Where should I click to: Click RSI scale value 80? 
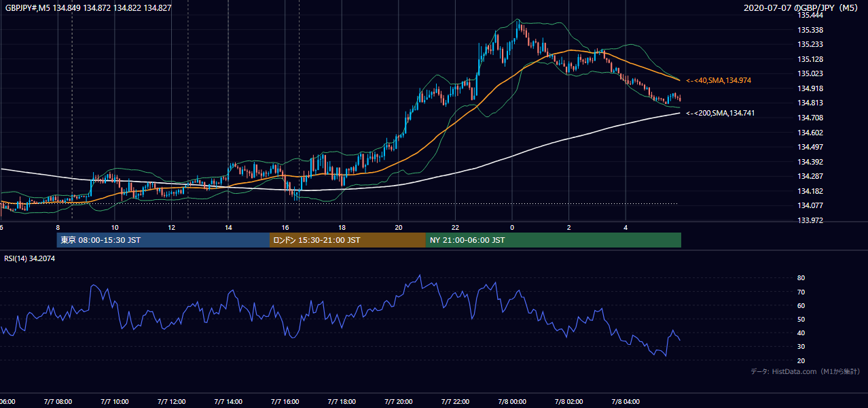click(x=801, y=278)
